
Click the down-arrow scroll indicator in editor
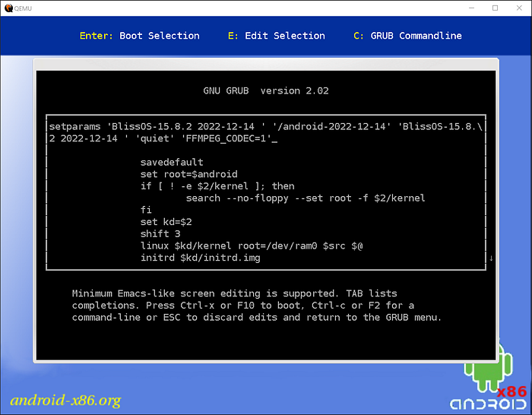(491, 258)
